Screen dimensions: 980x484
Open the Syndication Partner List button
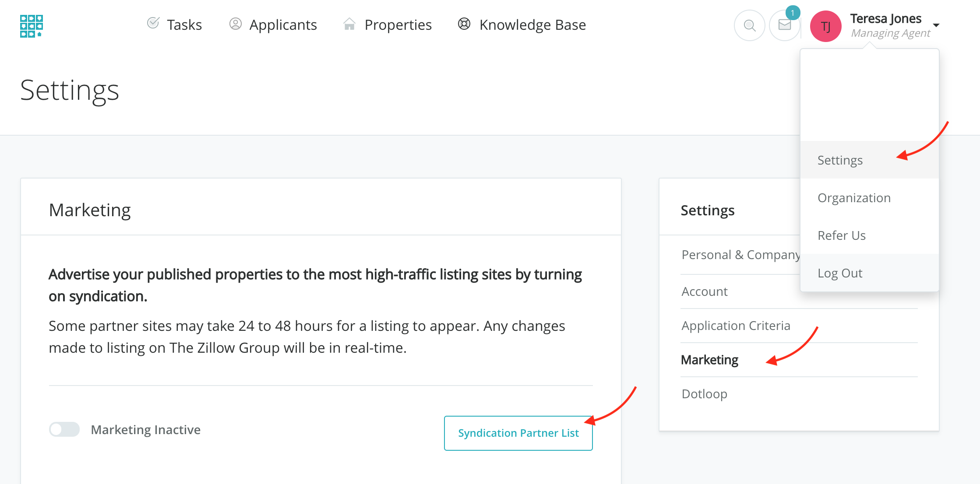(x=518, y=433)
